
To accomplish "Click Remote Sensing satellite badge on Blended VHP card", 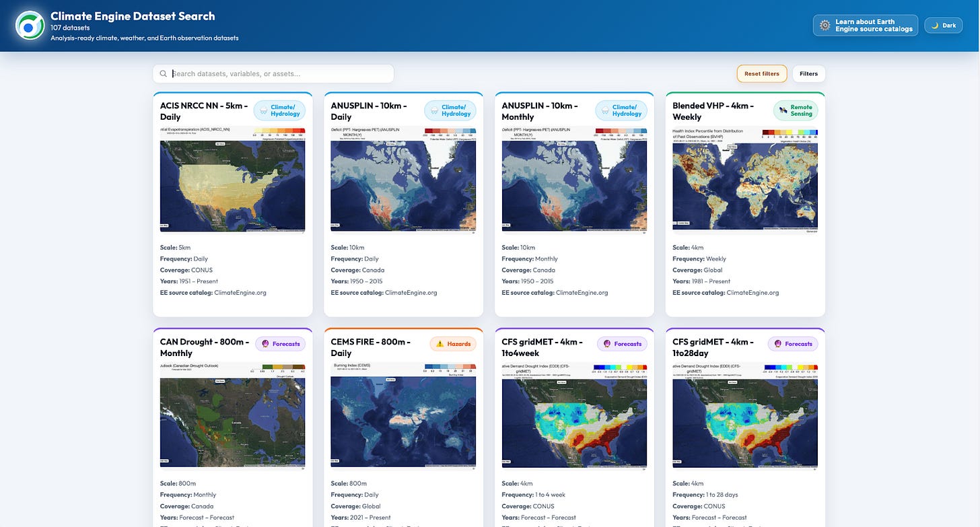I will click(x=795, y=110).
